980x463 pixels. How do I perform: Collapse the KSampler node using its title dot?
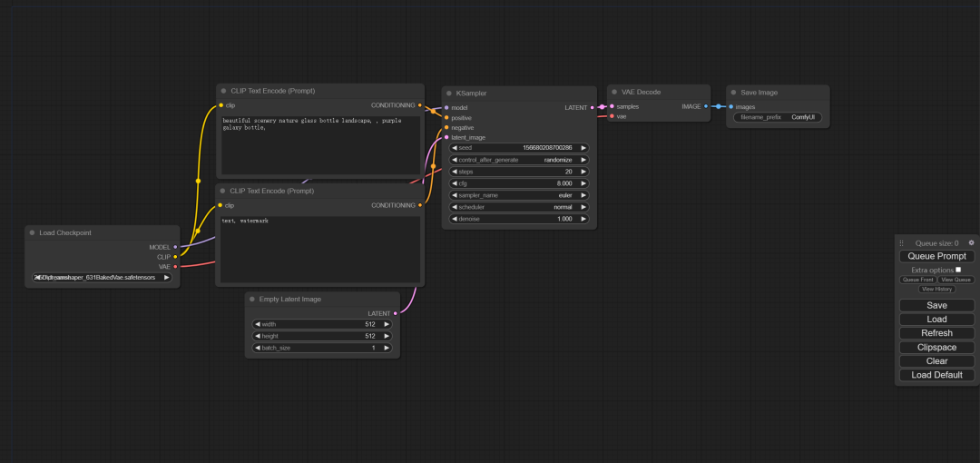pos(449,94)
